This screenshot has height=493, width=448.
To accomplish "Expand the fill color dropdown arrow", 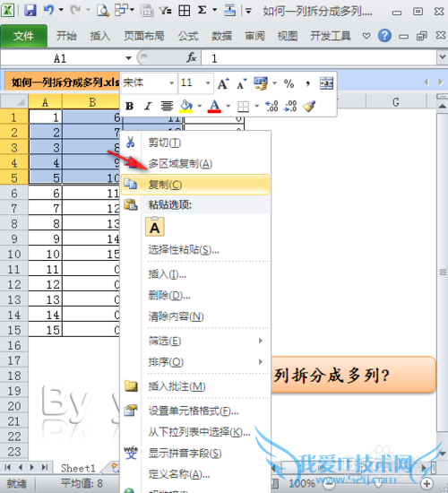I will click(x=199, y=107).
